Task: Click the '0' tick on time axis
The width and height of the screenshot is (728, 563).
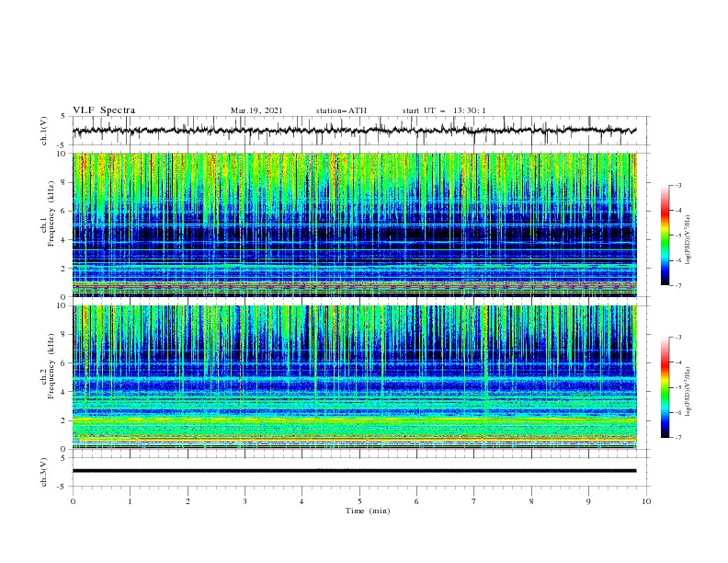Action: point(73,501)
